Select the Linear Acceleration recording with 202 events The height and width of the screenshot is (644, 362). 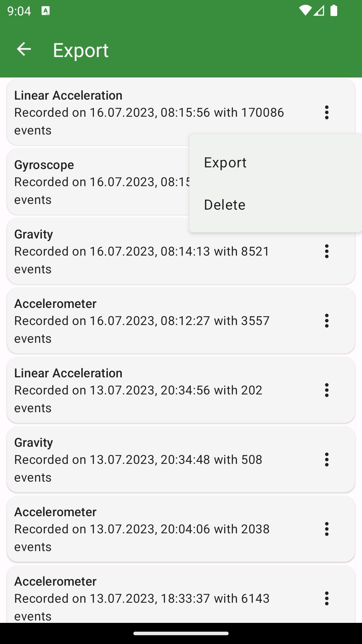tap(181, 390)
